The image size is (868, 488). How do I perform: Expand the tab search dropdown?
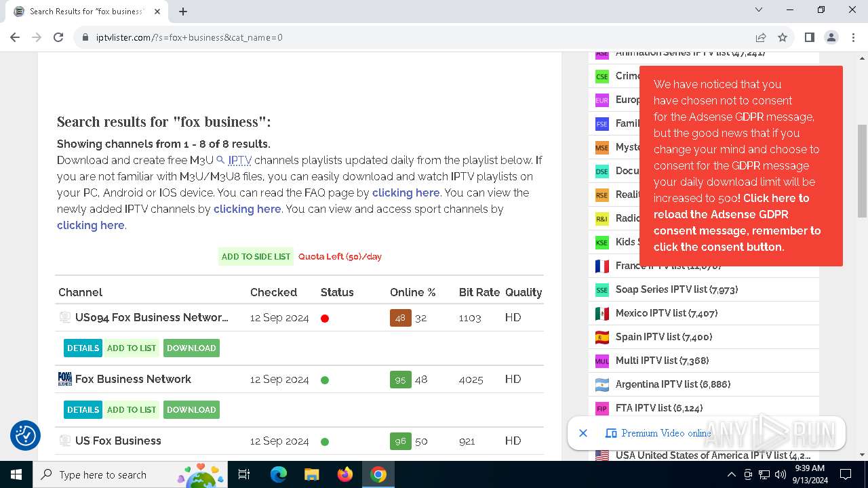tap(759, 10)
